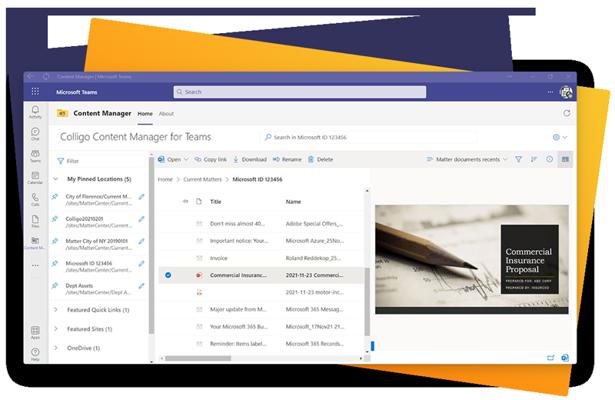Image resolution: width=615 pixels, height=400 pixels.
Task: Click the Download toolbar button
Action: coord(250,159)
